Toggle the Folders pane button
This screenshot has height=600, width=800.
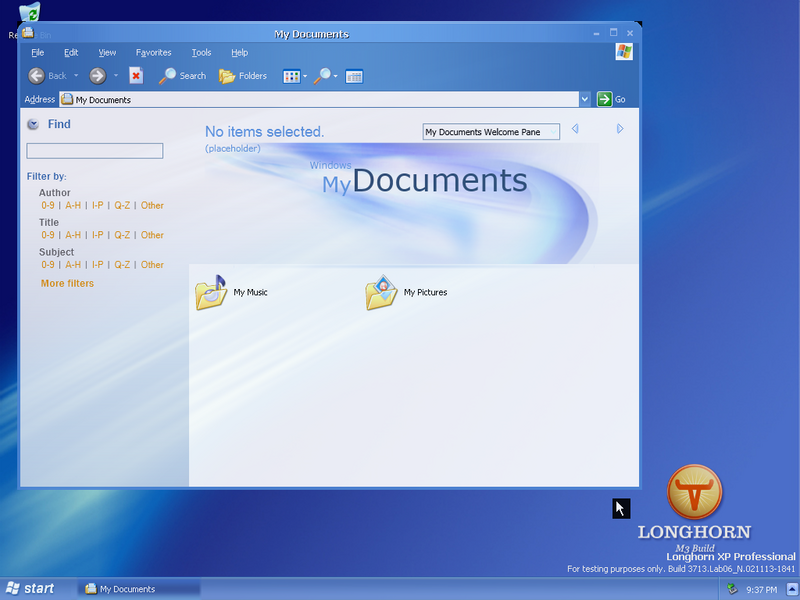point(243,76)
